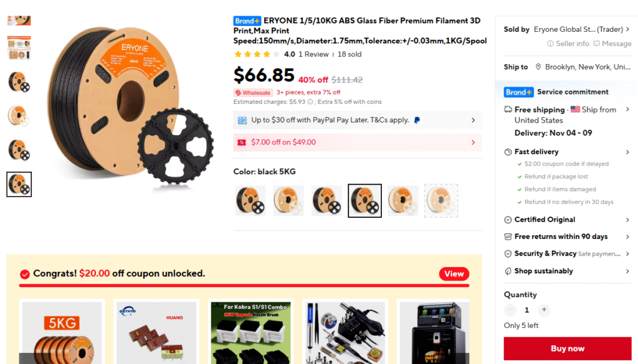Click the Security & Privacy shield icon
638x364 pixels.
pyautogui.click(x=508, y=254)
